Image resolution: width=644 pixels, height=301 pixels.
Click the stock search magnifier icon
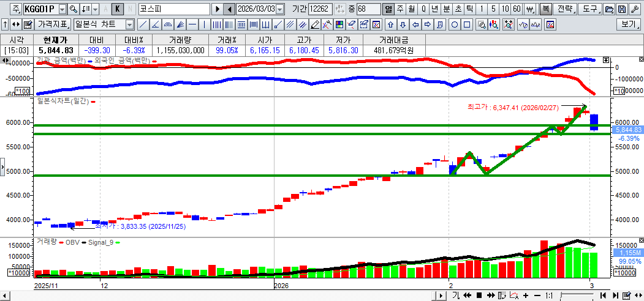coord(74,10)
